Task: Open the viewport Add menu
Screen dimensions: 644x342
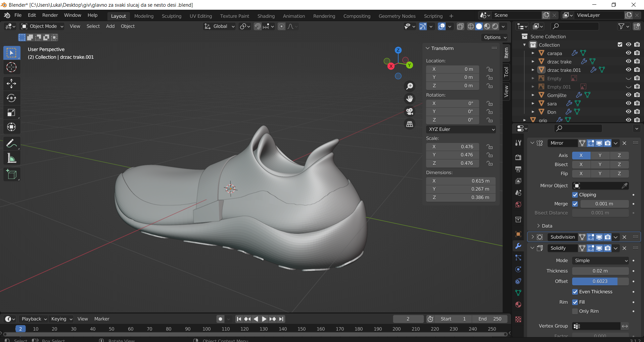Action: click(110, 26)
